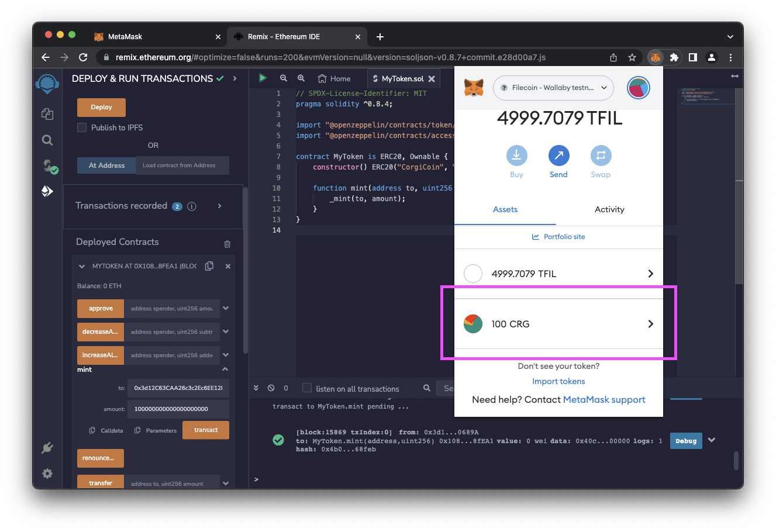This screenshot has height=532, width=776.
Task: Switch to MetaMask Assets tab
Action: pyautogui.click(x=505, y=209)
